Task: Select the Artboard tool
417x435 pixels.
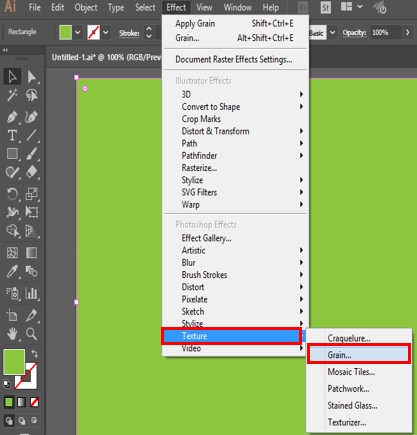Action: click(12, 315)
